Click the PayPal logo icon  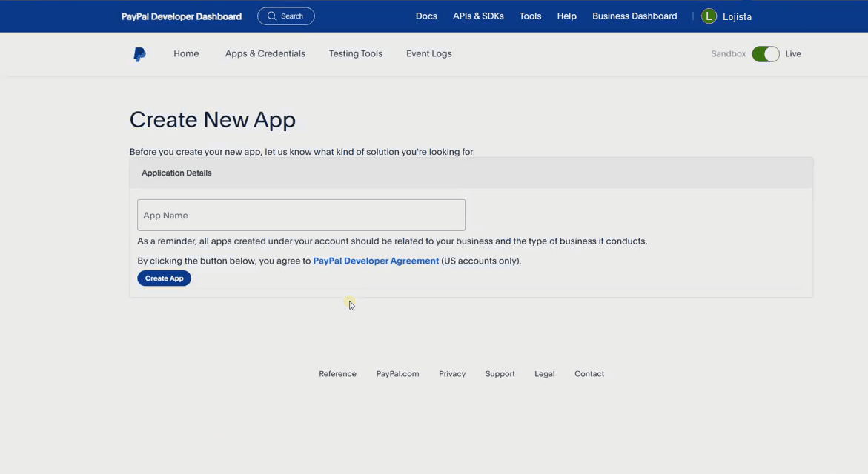[x=139, y=54]
